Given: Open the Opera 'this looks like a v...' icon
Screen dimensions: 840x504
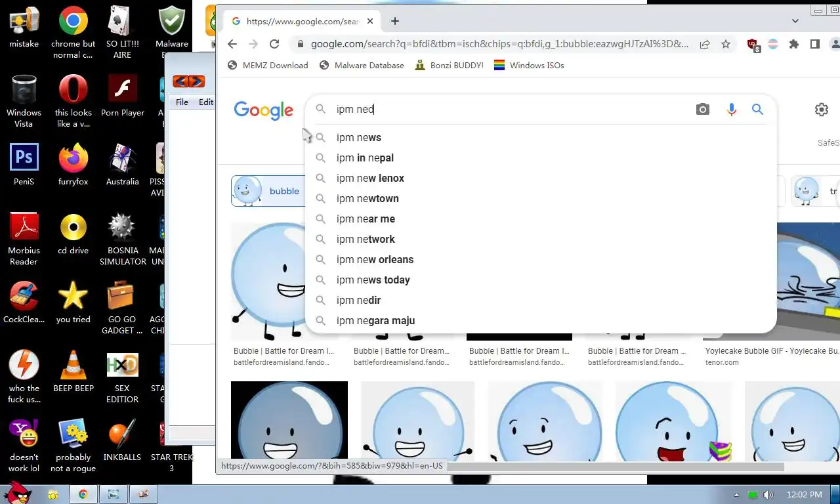Looking at the screenshot, I should tap(73, 101).
